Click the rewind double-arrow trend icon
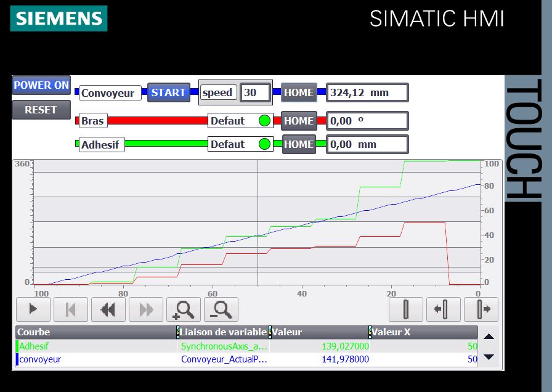The image size is (552, 392). coord(108,309)
